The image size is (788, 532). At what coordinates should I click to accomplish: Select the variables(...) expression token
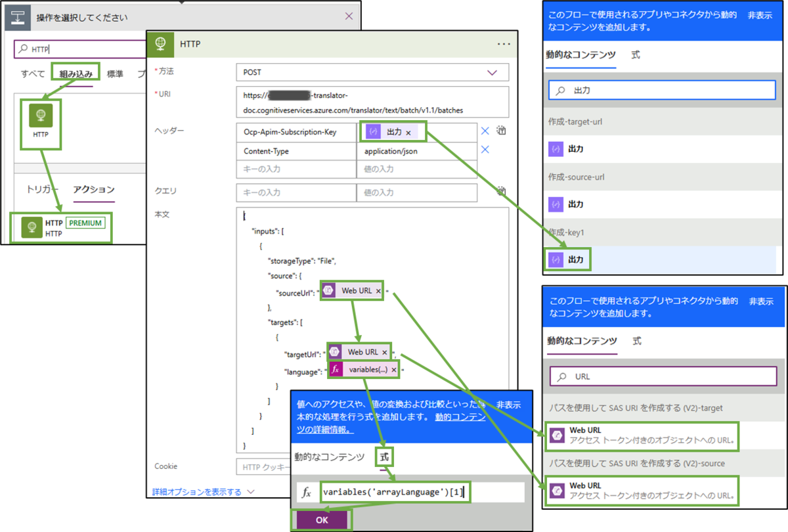click(x=362, y=370)
